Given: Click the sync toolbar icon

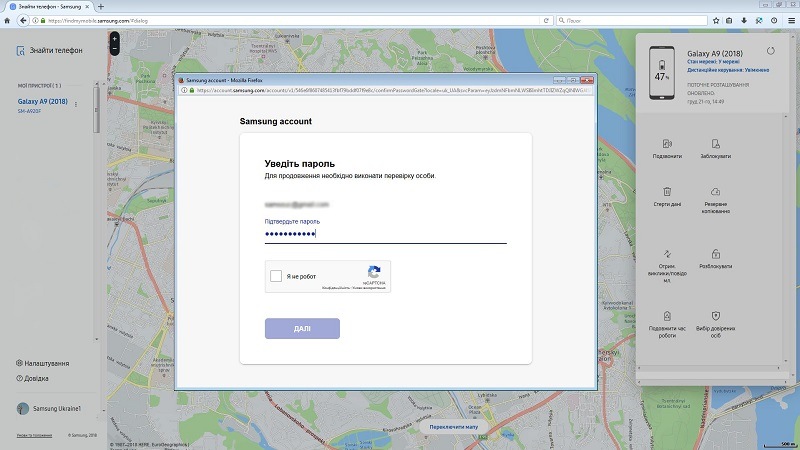Looking at the screenshot, I should [x=759, y=20].
